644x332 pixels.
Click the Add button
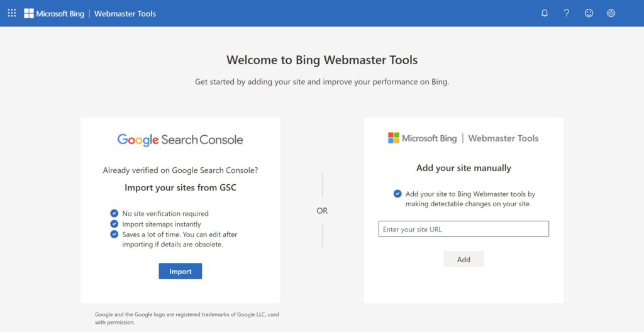pos(464,259)
